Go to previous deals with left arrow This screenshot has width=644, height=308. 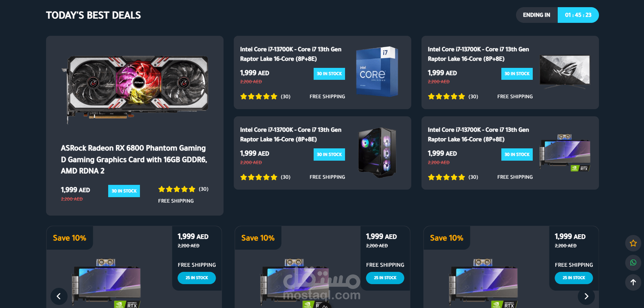[x=59, y=296]
